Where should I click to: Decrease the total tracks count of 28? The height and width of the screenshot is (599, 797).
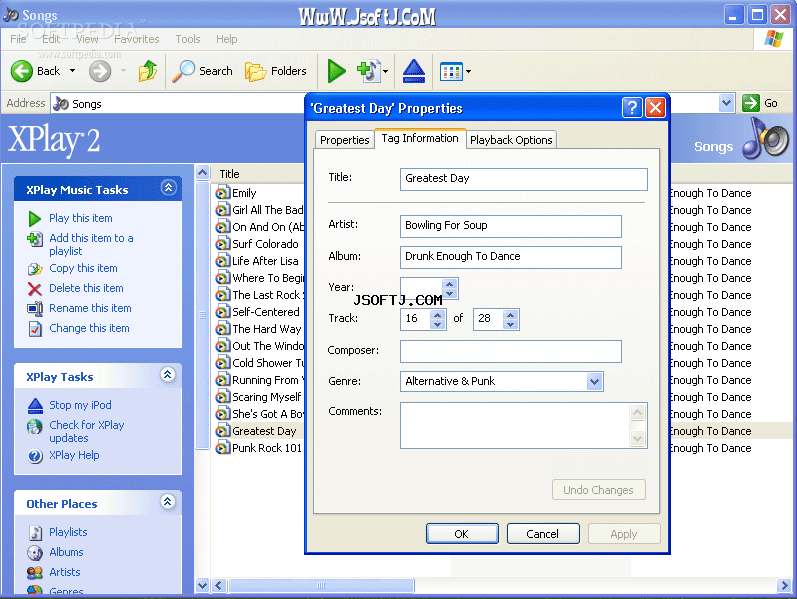[511, 324]
